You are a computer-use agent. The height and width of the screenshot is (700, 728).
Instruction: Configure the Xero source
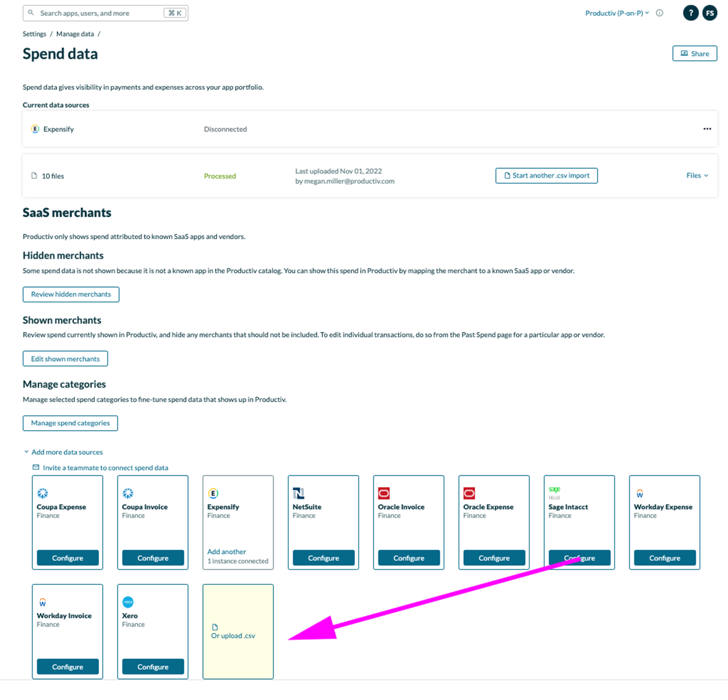click(153, 666)
